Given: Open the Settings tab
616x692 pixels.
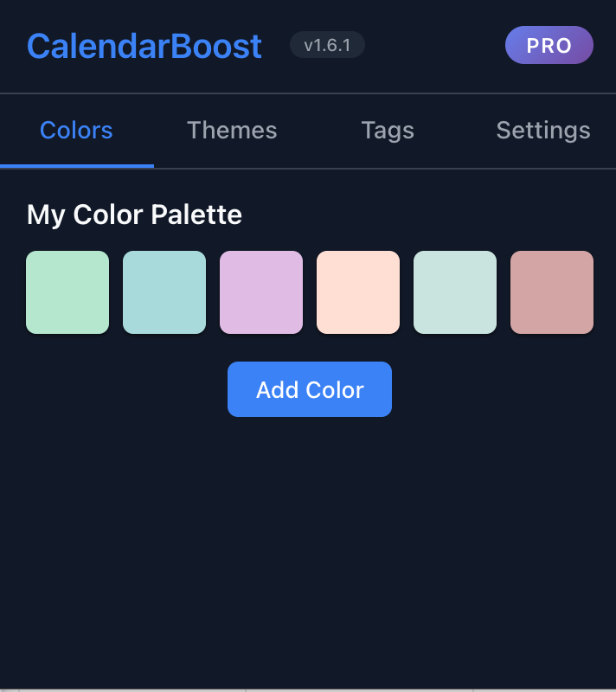Looking at the screenshot, I should click(x=542, y=130).
